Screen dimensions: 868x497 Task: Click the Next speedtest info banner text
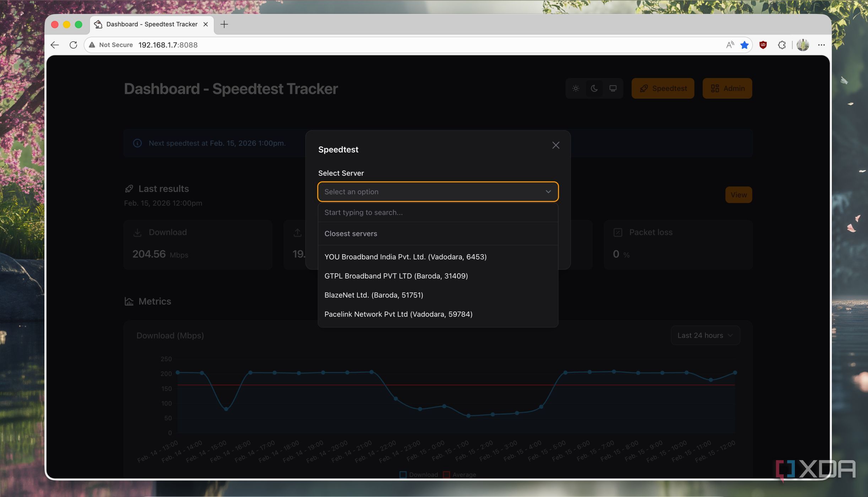(x=217, y=143)
